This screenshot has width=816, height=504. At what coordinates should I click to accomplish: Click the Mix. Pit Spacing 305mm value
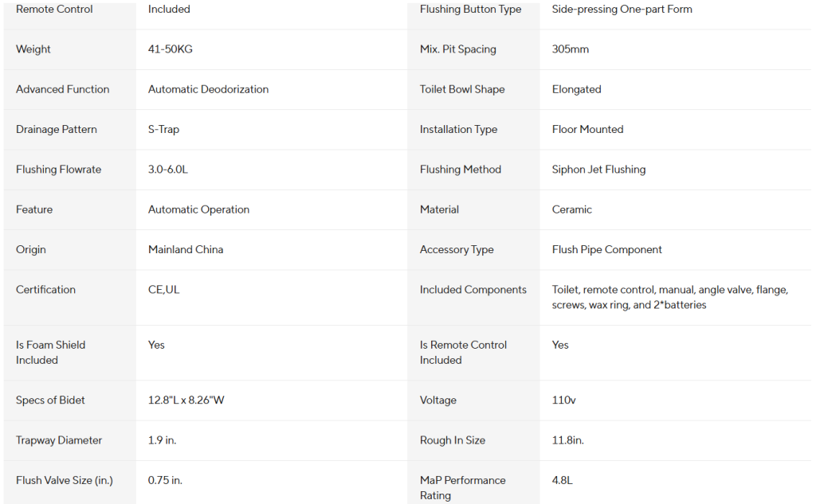point(571,49)
